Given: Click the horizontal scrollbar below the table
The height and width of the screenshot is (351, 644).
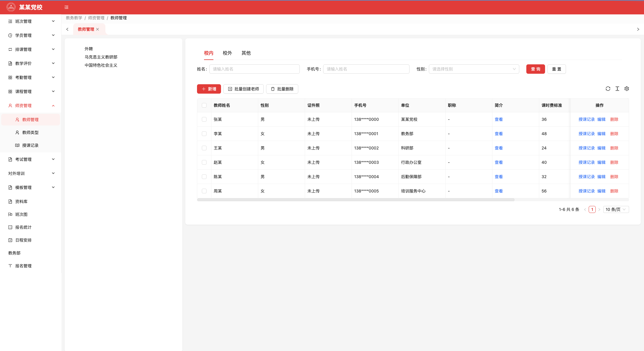Looking at the screenshot, I should tap(356, 200).
